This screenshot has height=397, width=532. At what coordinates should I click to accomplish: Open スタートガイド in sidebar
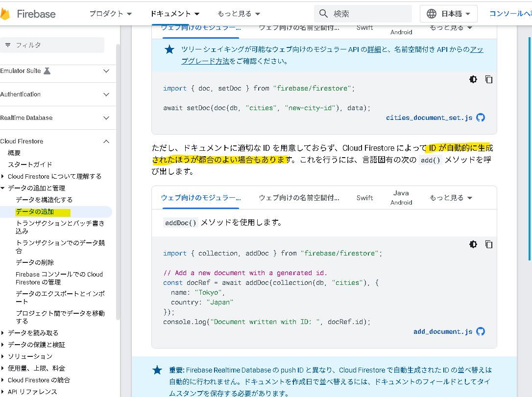point(30,164)
